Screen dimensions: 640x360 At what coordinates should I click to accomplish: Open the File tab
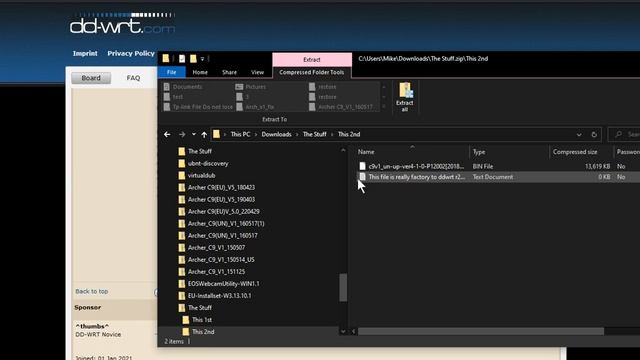click(171, 72)
